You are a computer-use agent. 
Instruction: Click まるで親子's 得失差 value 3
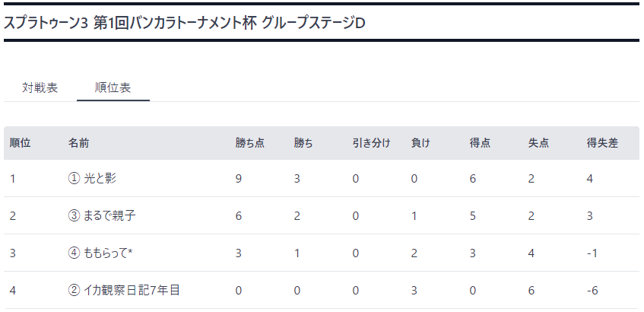[x=590, y=216]
